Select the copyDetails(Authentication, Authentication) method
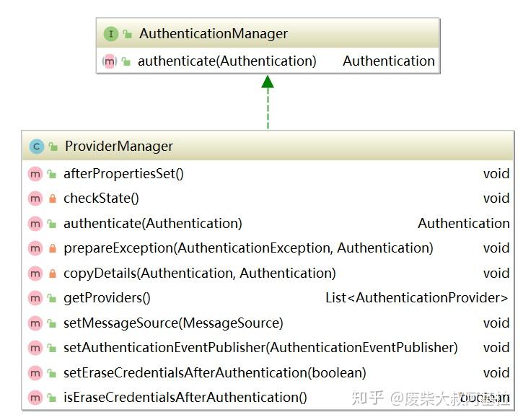The image size is (523, 420). [x=200, y=274]
